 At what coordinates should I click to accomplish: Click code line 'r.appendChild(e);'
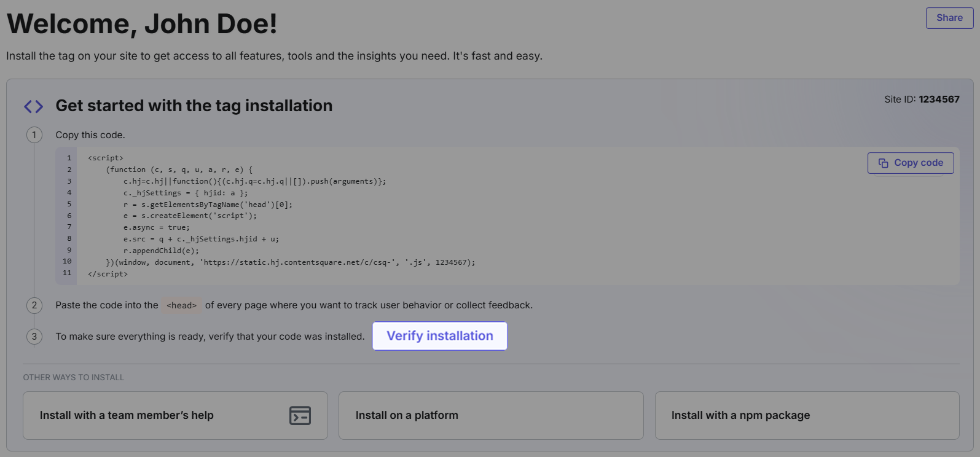tap(161, 251)
